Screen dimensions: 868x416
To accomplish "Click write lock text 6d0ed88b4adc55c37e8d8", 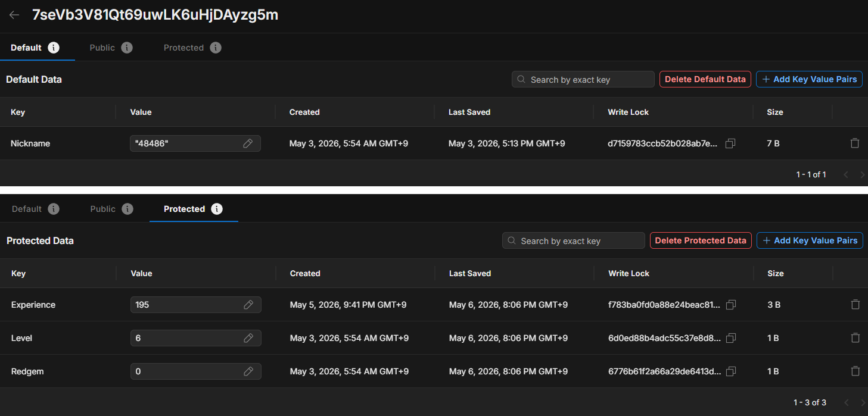I will pos(664,338).
